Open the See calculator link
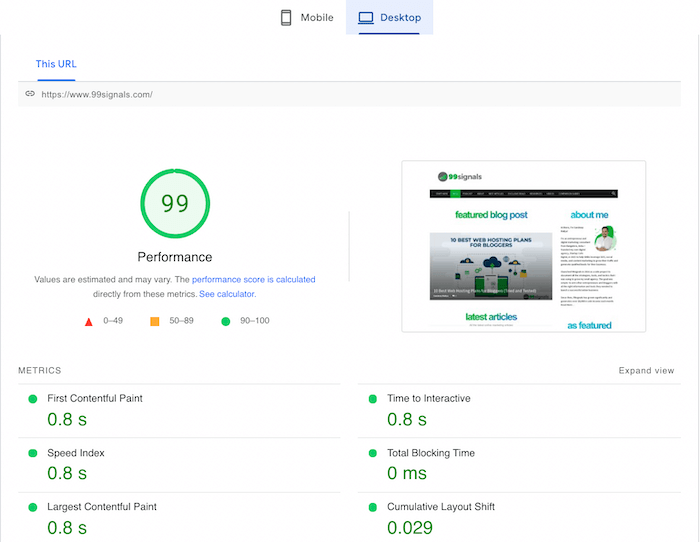This screenshot has width=700, height=542. [x=227, y=294]
